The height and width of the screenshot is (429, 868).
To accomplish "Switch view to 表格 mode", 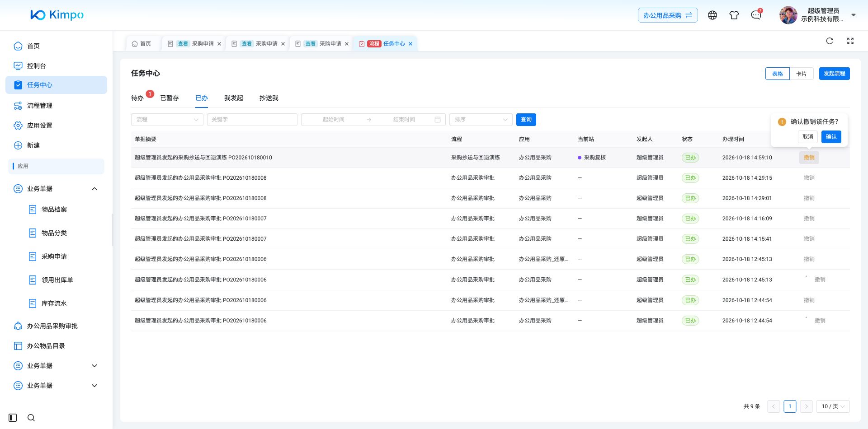I will click(x=778, y=74).
